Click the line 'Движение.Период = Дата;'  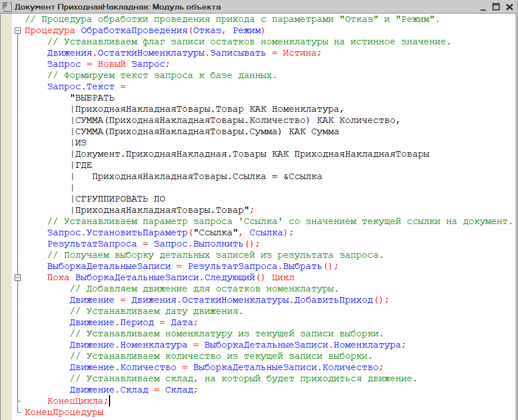134,323
